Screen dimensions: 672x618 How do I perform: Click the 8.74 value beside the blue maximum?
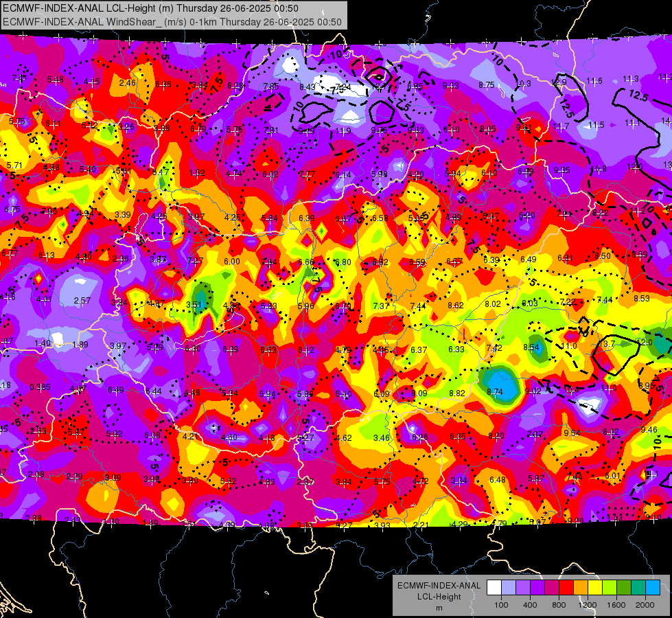pos(495,391)
